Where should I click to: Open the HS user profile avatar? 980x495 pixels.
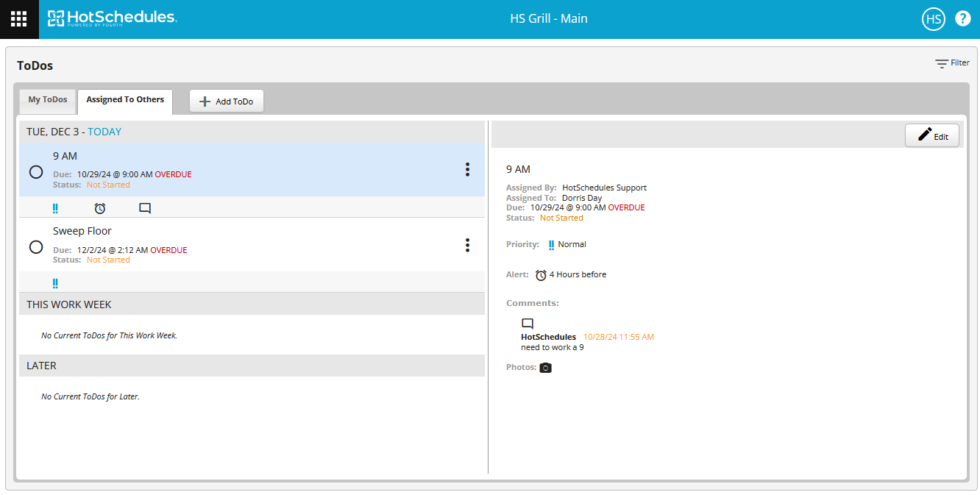pos(933,19)
